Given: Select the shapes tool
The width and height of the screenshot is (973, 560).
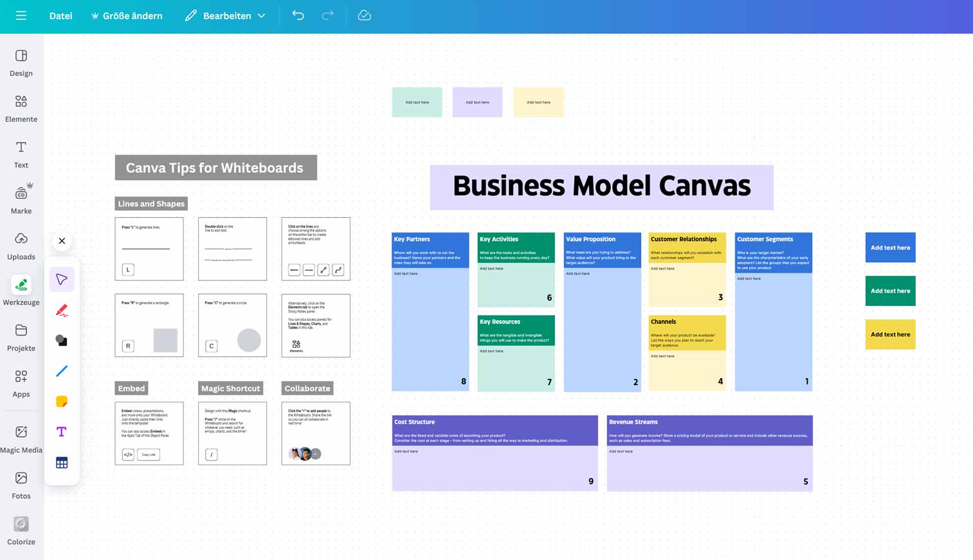Looking at the screenshot, I should click(62, 341).
